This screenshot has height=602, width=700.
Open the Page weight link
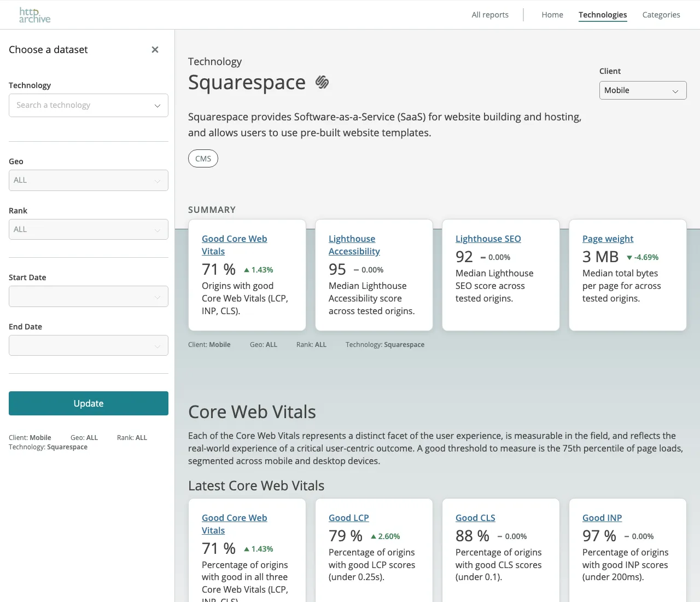[x=608, y=239]
